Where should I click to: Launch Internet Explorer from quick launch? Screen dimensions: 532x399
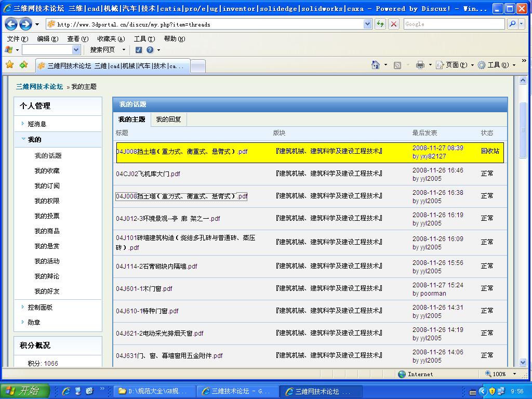[66, 391]
